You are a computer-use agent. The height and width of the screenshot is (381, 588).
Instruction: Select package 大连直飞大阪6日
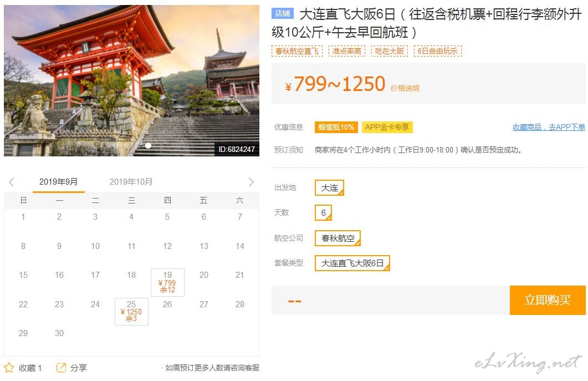[x=352, y=263]
